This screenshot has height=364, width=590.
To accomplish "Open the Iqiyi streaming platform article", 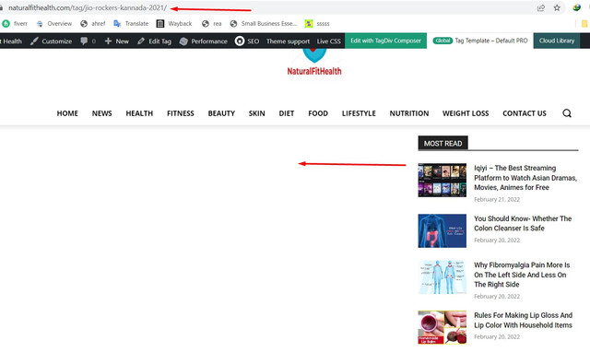I will [x=525, y=178].
